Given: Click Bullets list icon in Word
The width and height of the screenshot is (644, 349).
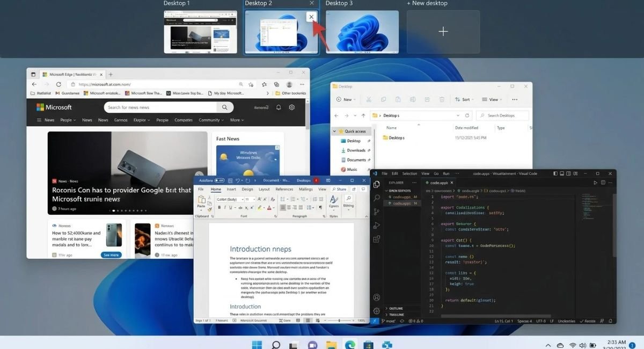Looking at the screenshot, I should click(283, 199).
